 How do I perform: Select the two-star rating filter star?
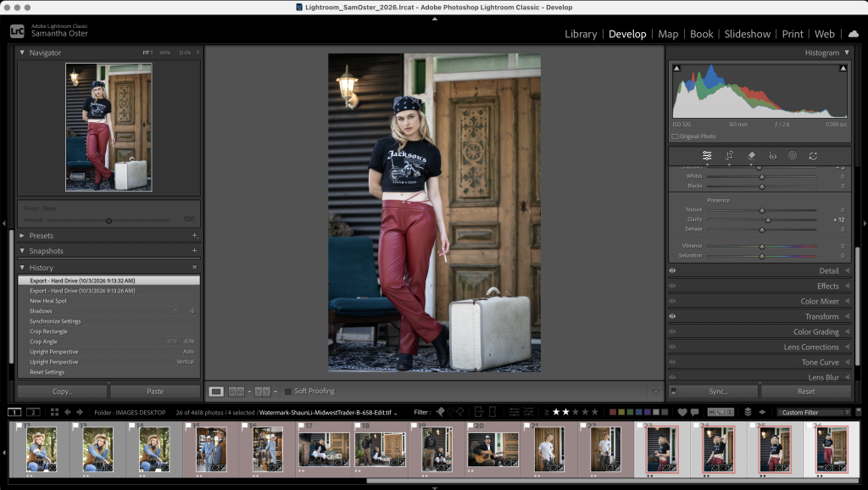tap(565, 412)
